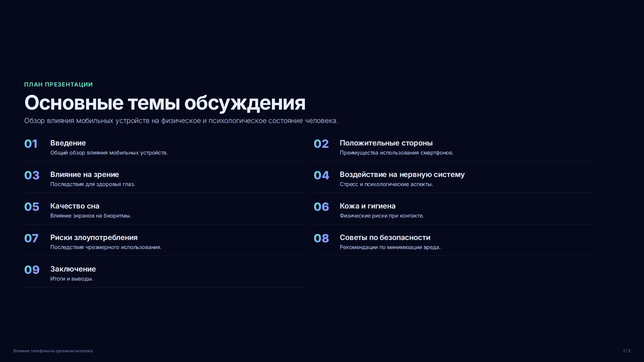Select the 'Кожа и гигиена' title
The height and width of the screenshot is (362, 644).
click(368, 206)
